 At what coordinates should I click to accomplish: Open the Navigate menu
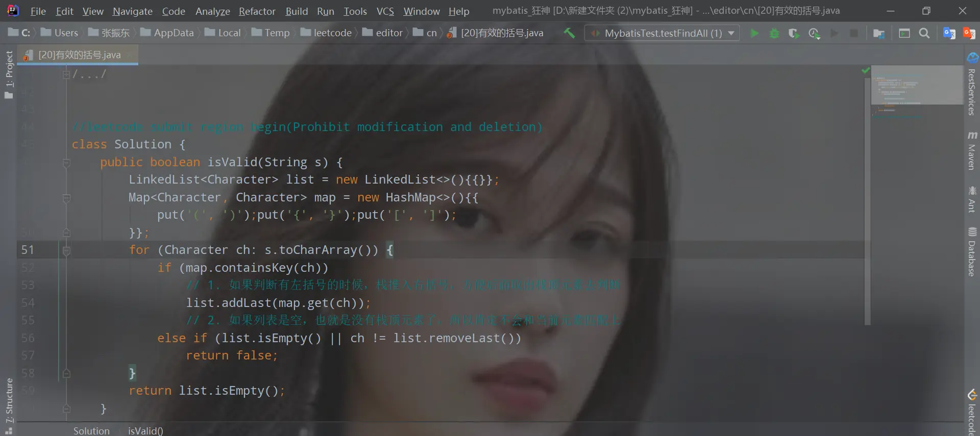coord(133,11)
